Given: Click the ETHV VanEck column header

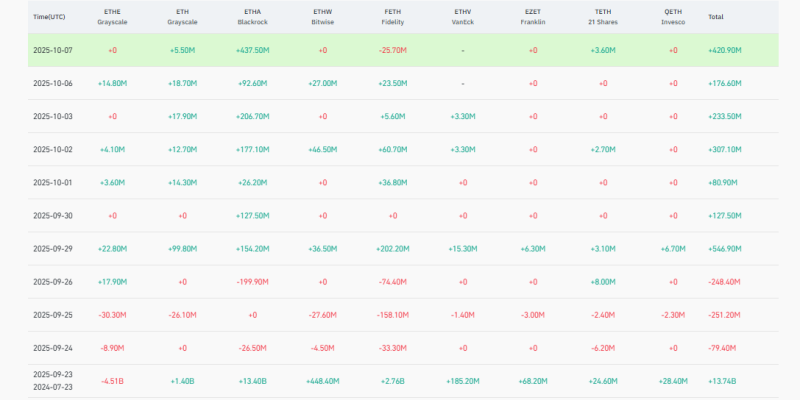Looking at the screenshot, I should tap(462, 17).
